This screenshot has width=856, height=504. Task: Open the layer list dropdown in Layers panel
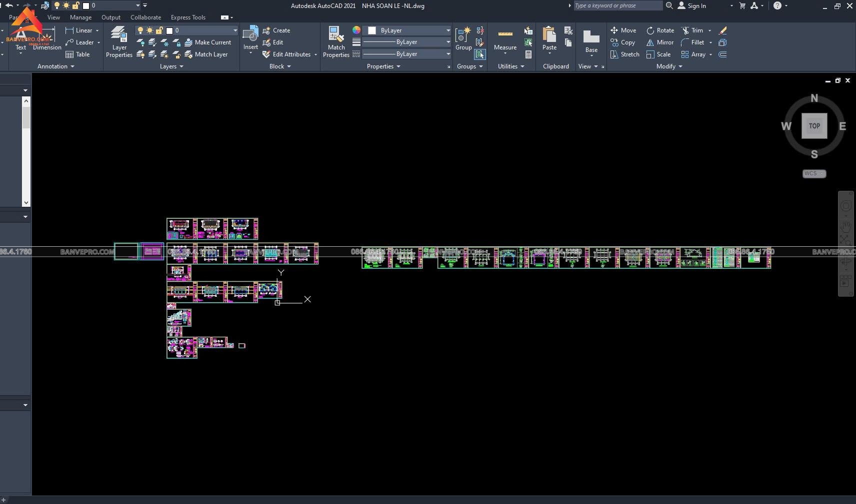pos(235,30)
